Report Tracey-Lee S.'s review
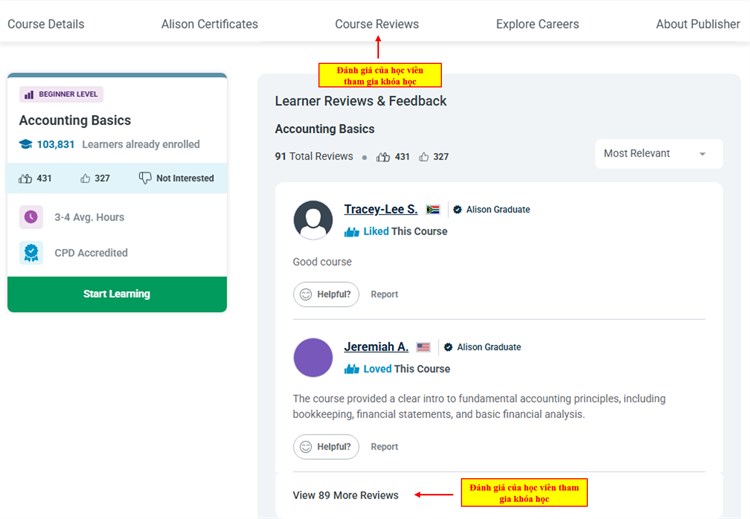 [384, 294]
